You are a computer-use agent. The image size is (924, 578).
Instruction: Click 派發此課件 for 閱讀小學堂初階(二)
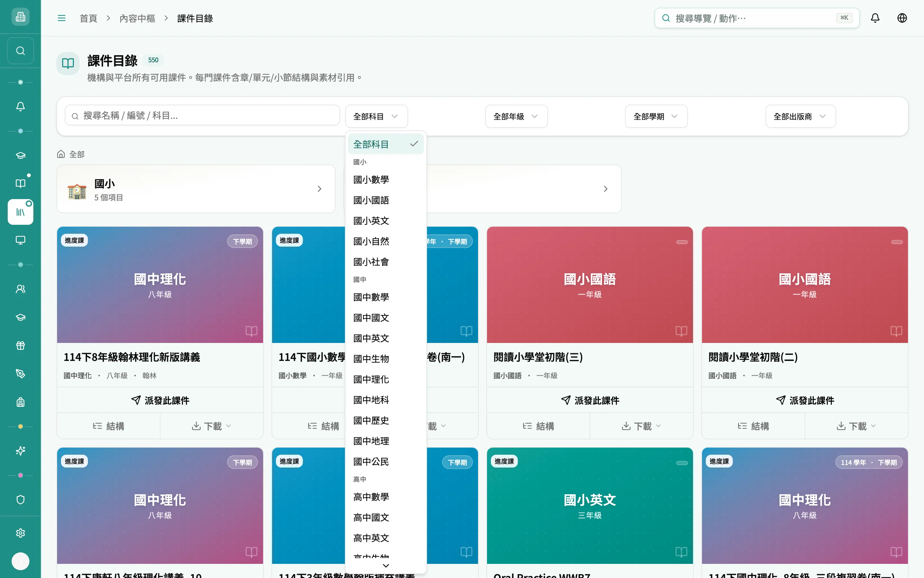click(805, 400)
